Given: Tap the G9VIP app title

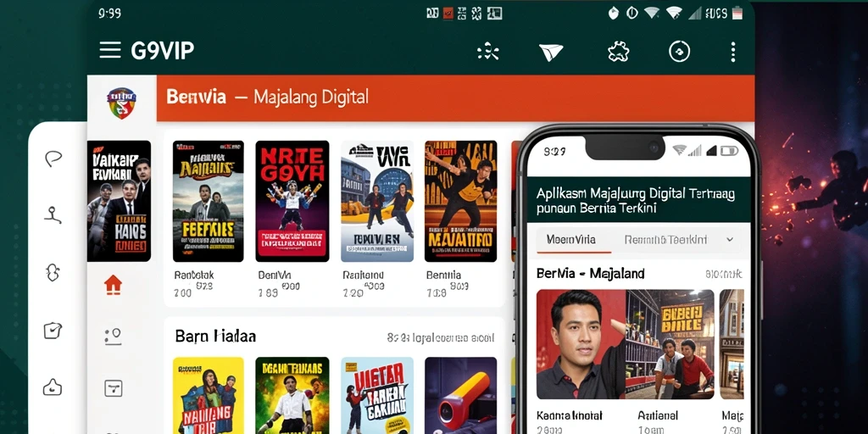Looking at the screenshot, I should [162, 51].
